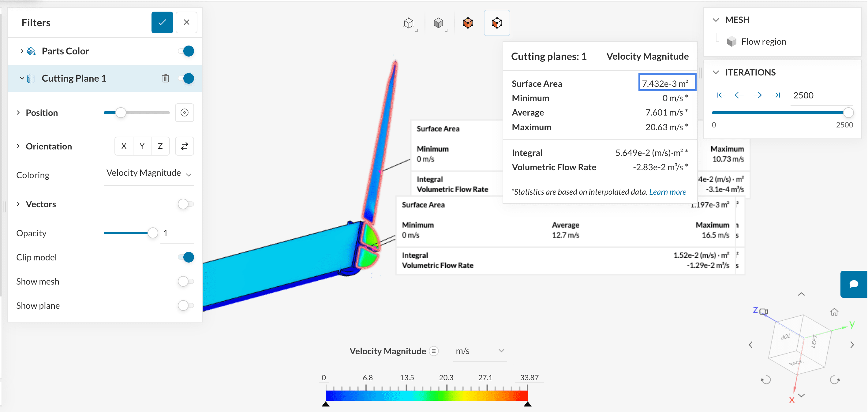Image resolution: width=868 pixels, height=412 pixels.
Task: Jump to first iteration arrow
Action: 721,95
